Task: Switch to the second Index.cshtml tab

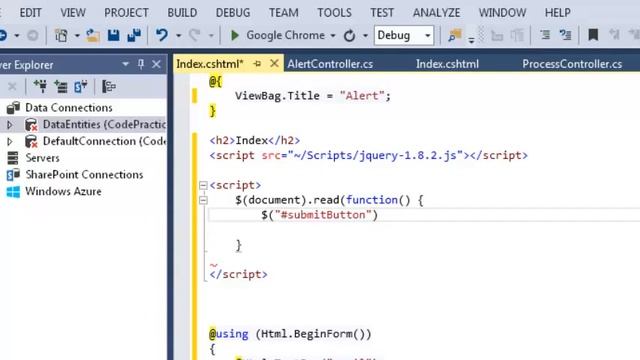Action: coord(447,64)
